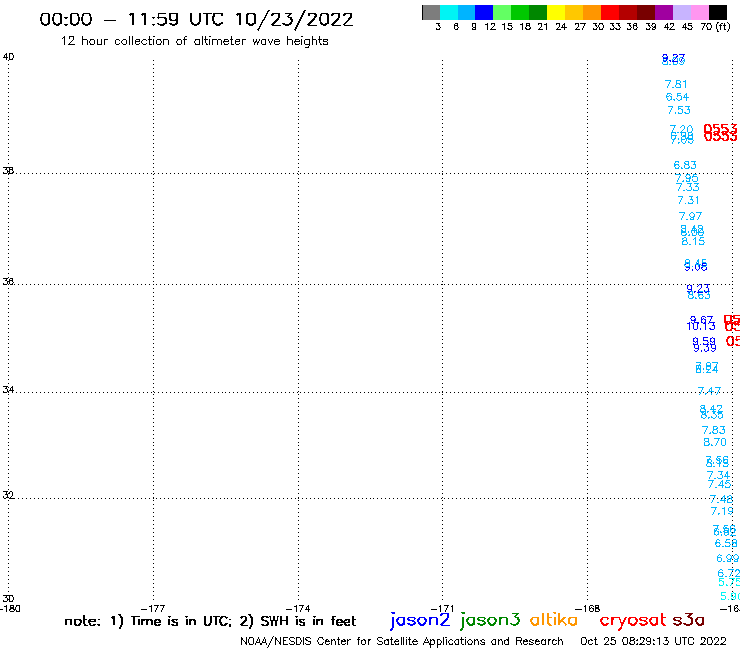
Task: Click the blue wave height value '10.13'
Action: [701, 326]
